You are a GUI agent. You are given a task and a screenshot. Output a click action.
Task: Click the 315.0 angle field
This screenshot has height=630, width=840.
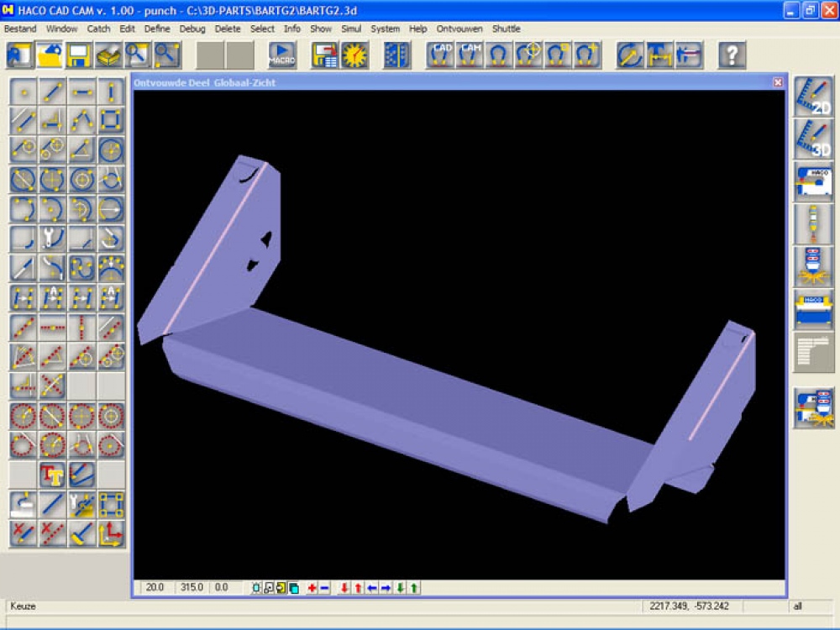[192, 588]
